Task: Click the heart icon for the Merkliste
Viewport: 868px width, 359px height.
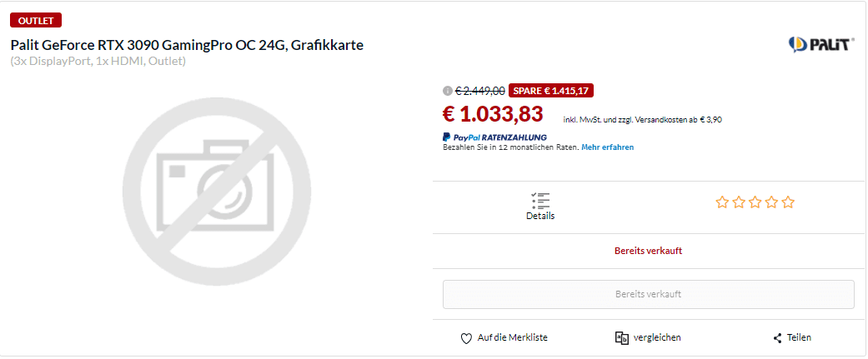Action: point(467,338)
